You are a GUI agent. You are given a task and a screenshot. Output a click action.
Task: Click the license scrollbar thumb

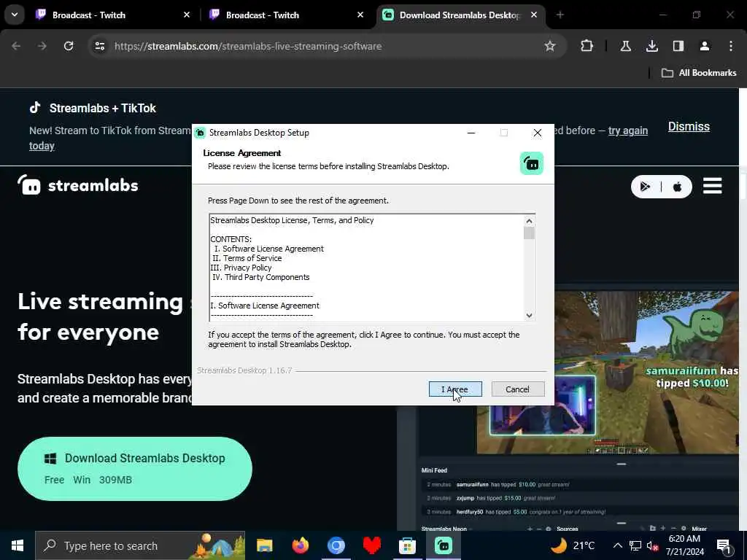[x=529, y=233]
